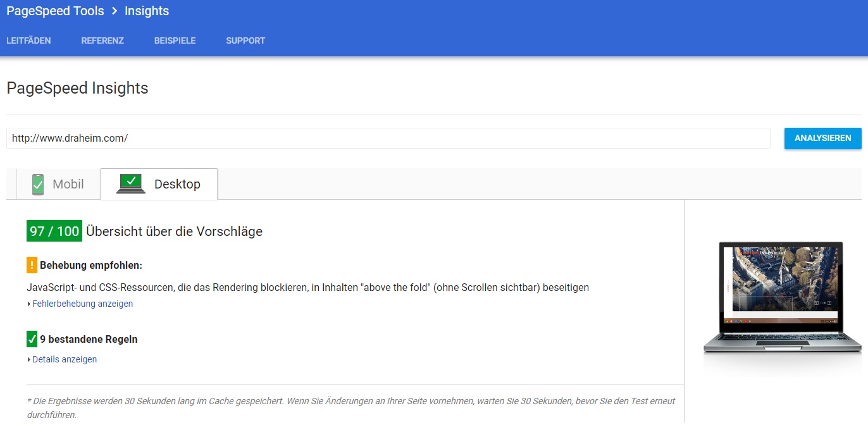Click the '9 bestandene Regeln' heading
Viewport: 868px width, 444px height.
[x=89, y=339]
